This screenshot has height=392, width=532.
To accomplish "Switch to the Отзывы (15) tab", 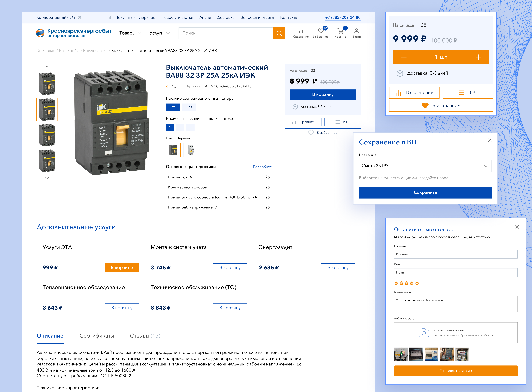I will (x=145, y=336).
